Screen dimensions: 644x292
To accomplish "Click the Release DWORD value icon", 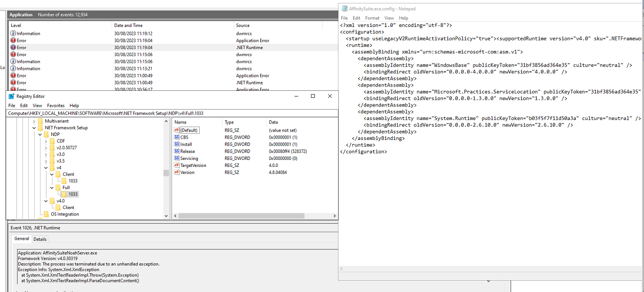I will point(178,151).
